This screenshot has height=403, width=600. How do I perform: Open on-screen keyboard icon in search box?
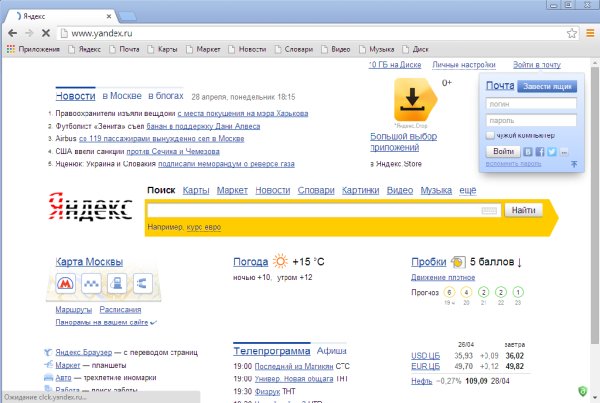[x=489, y=210]
